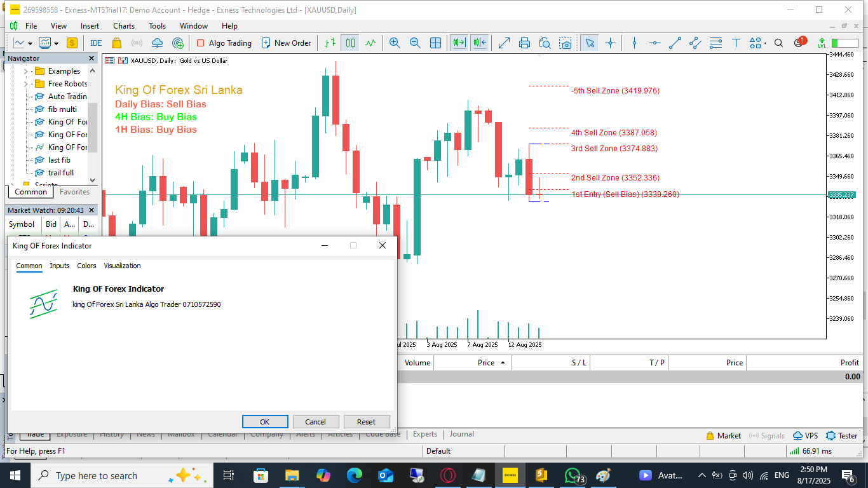Open the IDE MetaEditor button
This screenshot has width=868, height=488.
pyautogui.click(x=96, y=43)
